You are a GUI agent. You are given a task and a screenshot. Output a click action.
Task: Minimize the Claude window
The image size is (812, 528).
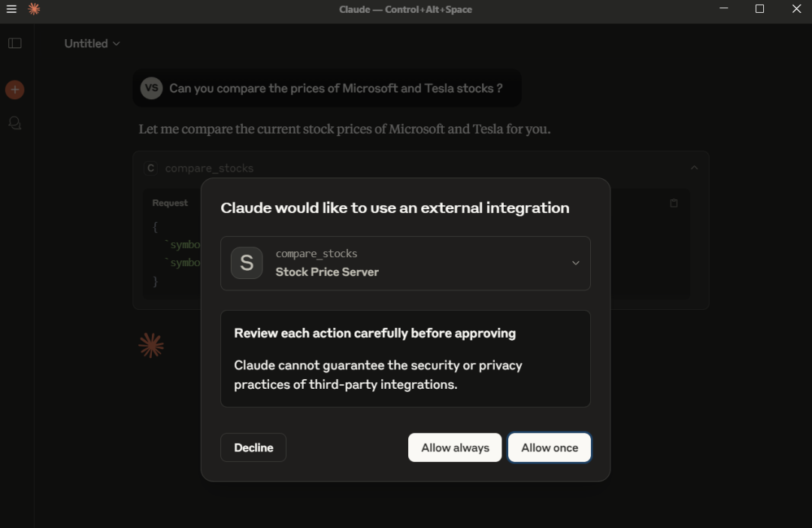(x=723, y=9)
